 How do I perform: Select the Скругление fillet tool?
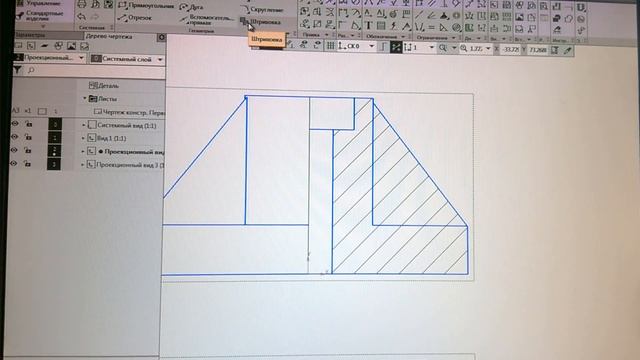click(263, 9)
